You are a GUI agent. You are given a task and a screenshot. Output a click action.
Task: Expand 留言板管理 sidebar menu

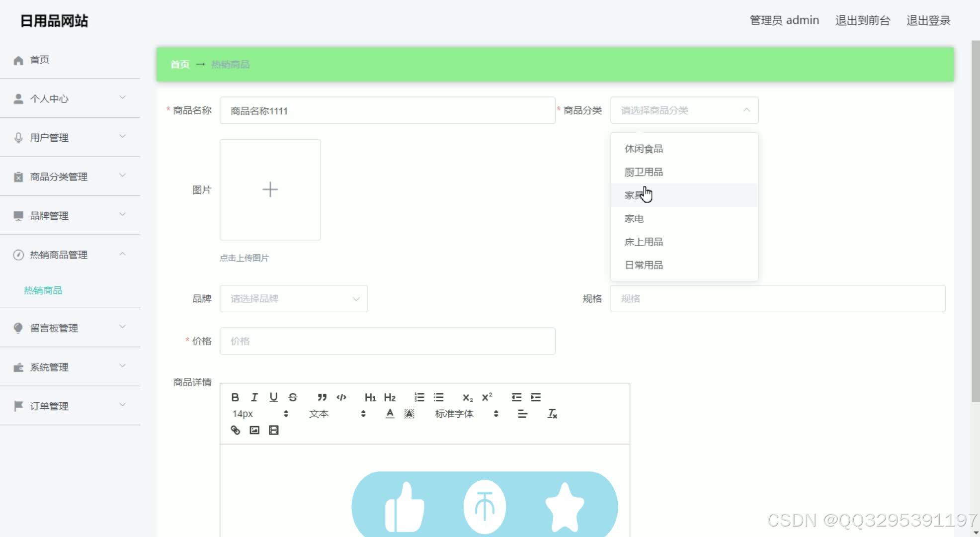70,328
